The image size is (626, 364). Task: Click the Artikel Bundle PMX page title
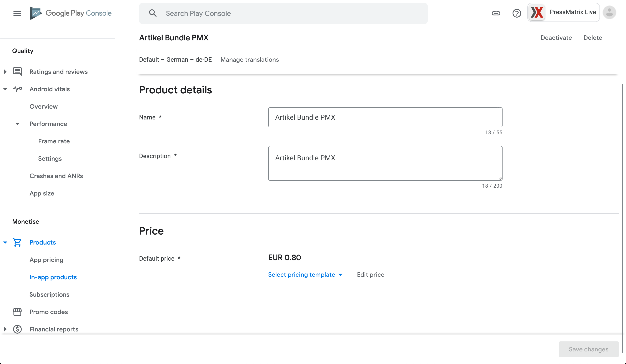click(174, 38)
